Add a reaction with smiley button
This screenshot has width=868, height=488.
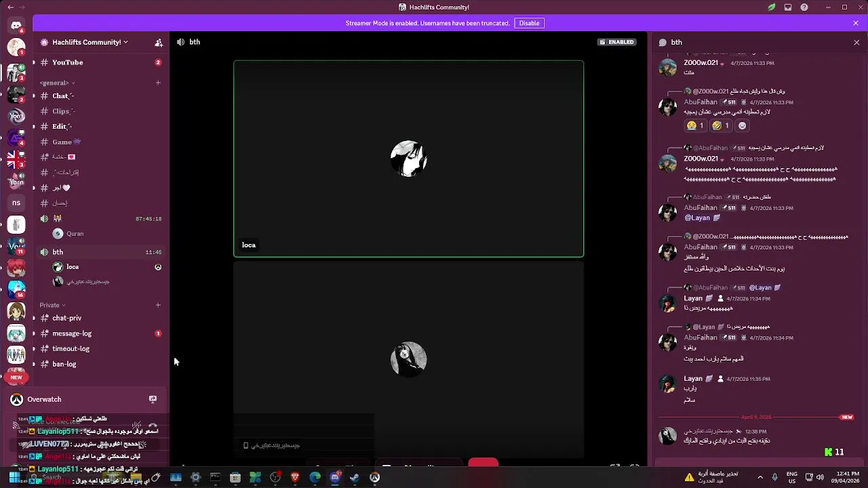[742, 125]
